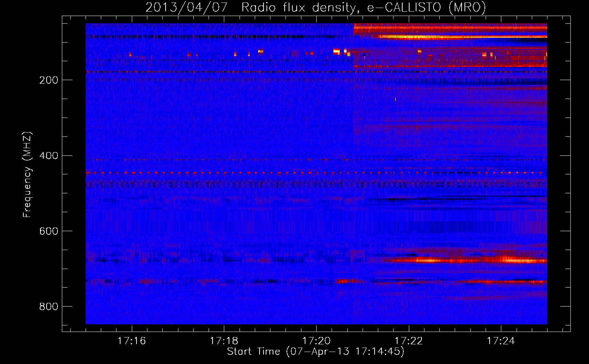
Task: Click the '17:22' time axis label
Action: tap(409, 341)
